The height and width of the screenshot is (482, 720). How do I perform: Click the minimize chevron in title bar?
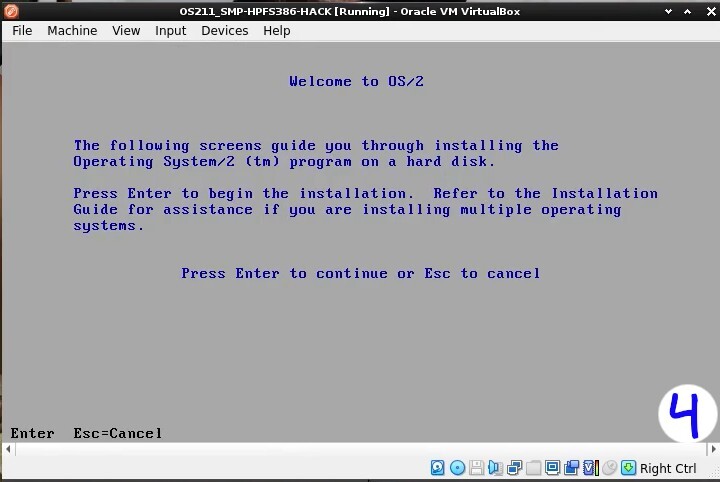tap(669, 11)
